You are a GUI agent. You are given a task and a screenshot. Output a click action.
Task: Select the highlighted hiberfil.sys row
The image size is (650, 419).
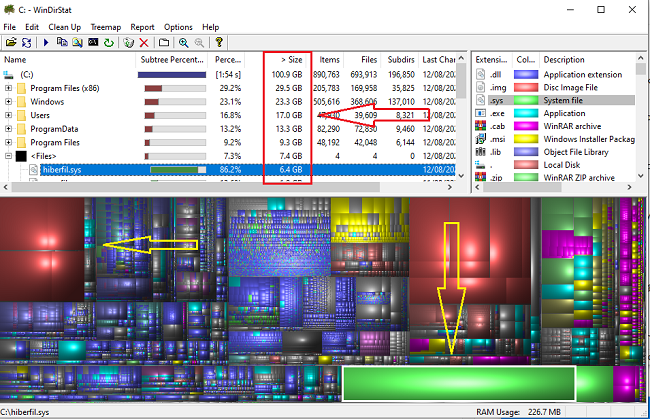[x=228, y=170]
